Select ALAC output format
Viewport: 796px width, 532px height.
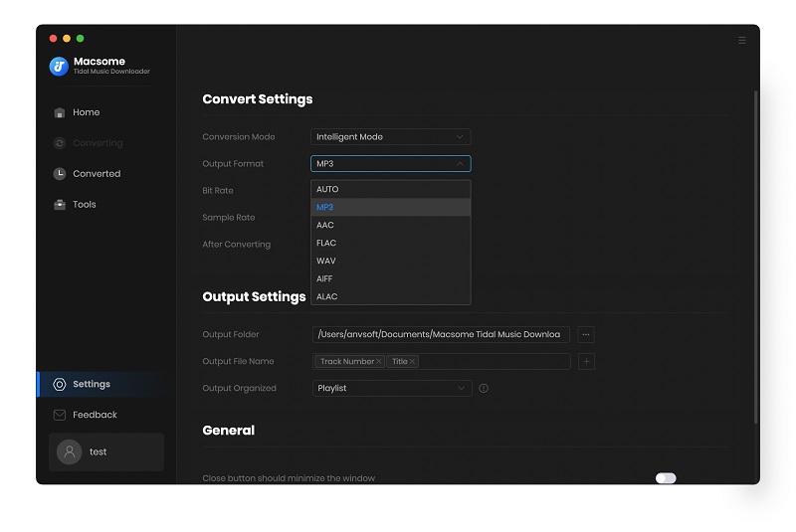[x=390, y=296]
